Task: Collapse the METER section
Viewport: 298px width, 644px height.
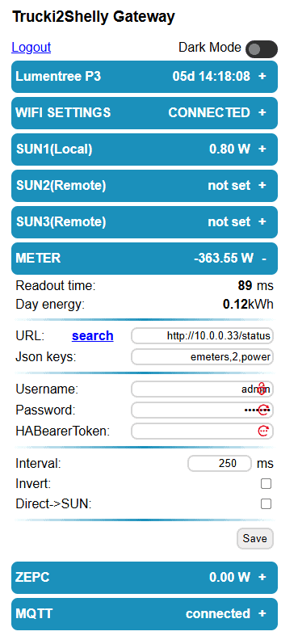Action: [x=145, y=259]
